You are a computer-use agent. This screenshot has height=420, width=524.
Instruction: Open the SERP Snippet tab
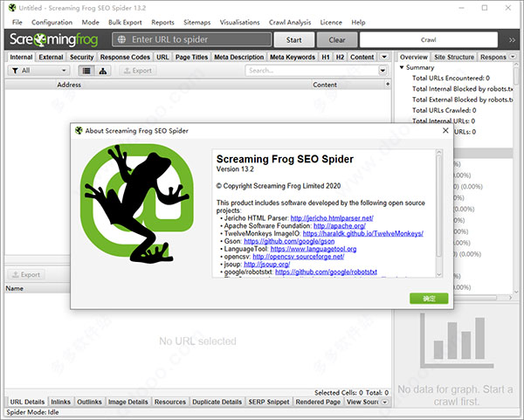coord(269,402)
